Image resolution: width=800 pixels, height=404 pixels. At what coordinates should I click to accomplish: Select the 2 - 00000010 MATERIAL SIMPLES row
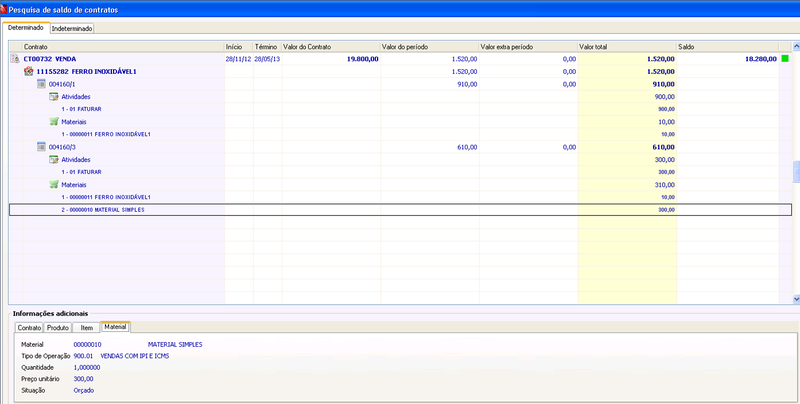[x=401, y=210]
